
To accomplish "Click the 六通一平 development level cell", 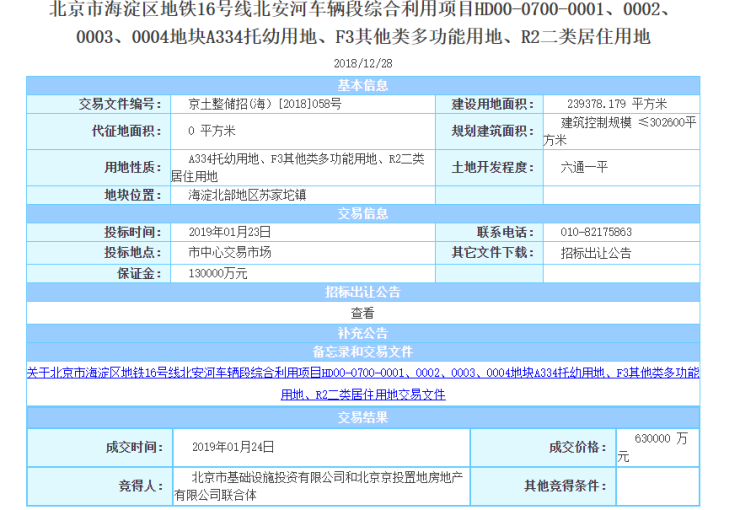I will 584,167.
